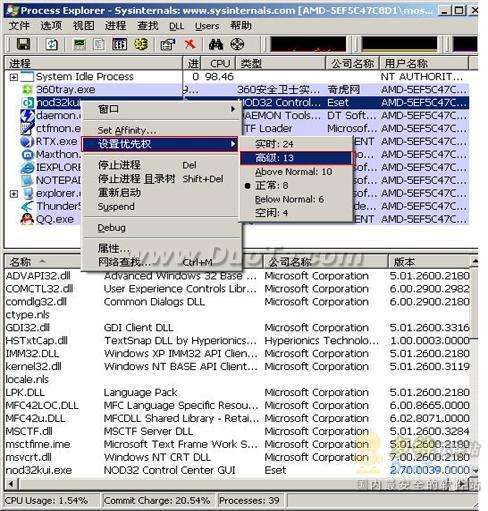Set priority to 高级: 13
This screenshot has height=511, width=488.
(296, 158)
